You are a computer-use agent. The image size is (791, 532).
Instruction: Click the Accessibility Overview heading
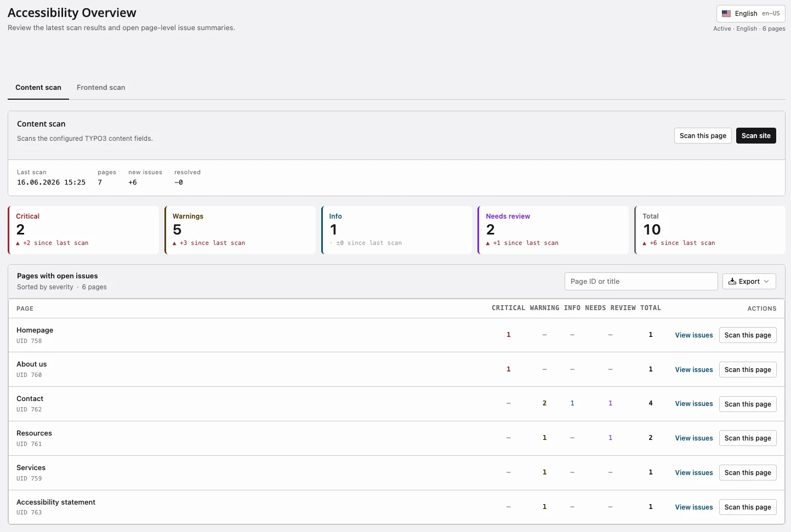pyautogui.click(x=72, y=13)
